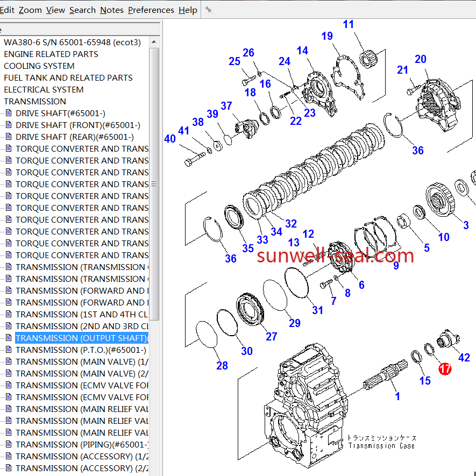Click part number 20 callout label

[x=421, y=59]
